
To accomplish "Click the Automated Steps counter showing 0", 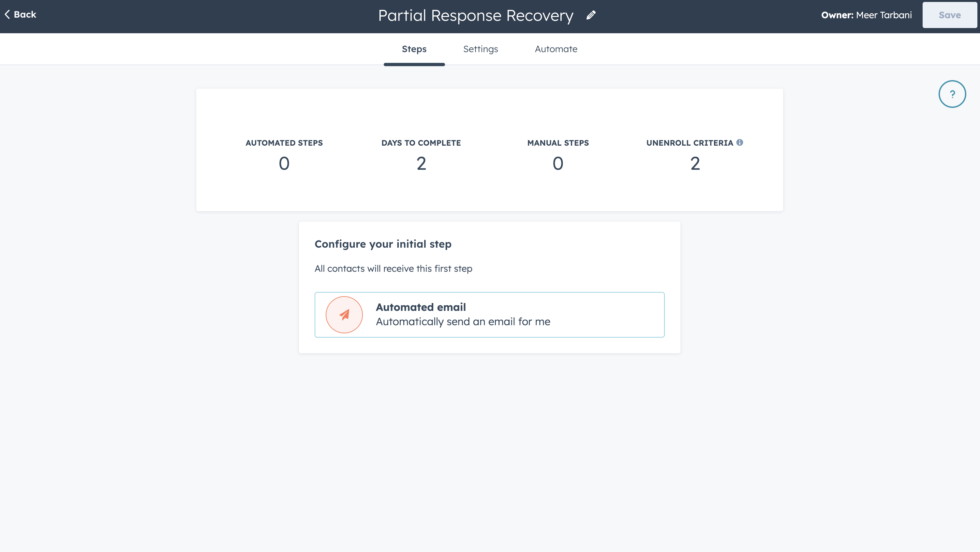I will pos(284,163).
